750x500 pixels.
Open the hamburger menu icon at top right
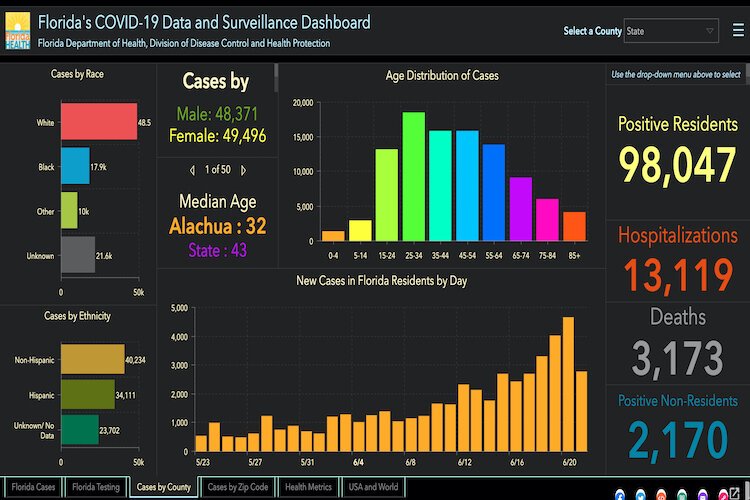coord(738,31)
